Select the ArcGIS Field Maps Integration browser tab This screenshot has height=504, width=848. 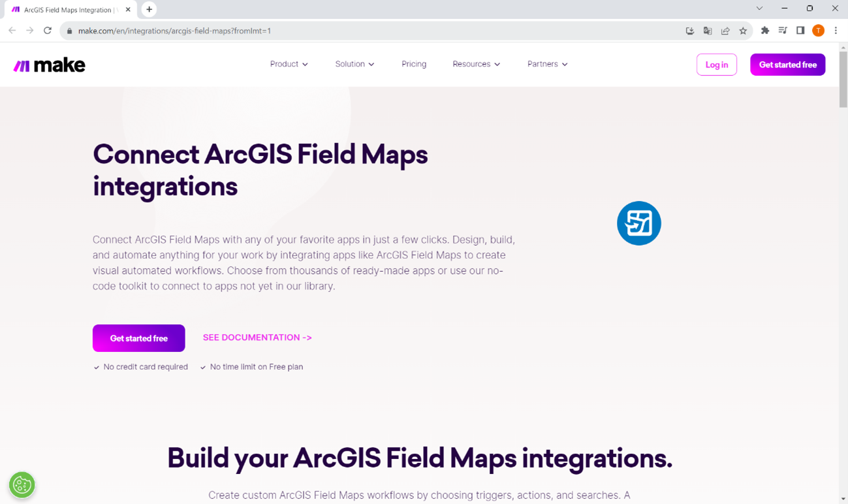71,10
